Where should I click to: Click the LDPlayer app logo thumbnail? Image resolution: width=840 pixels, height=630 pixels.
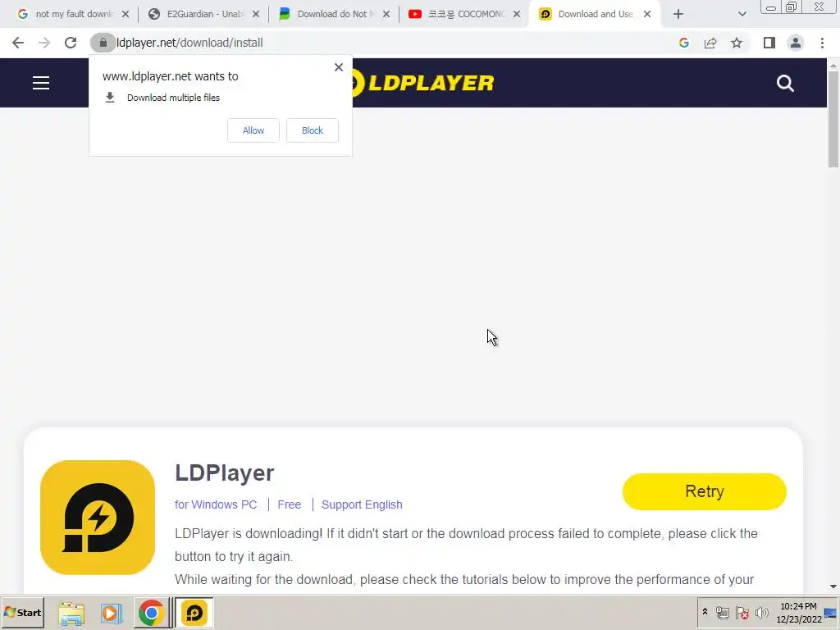98,518
